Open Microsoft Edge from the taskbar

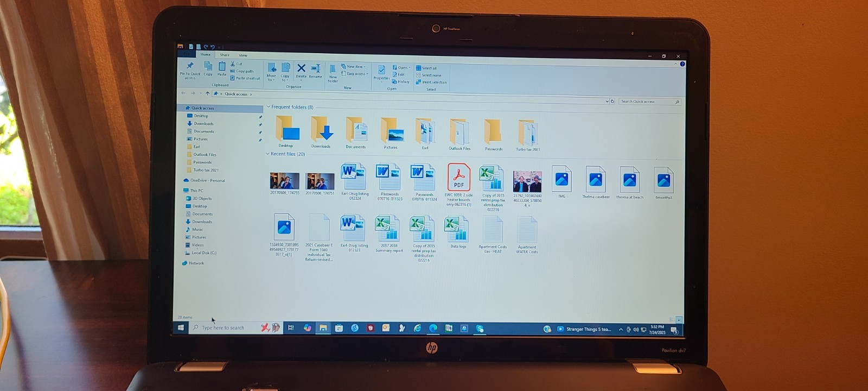(x=433, y=328)
